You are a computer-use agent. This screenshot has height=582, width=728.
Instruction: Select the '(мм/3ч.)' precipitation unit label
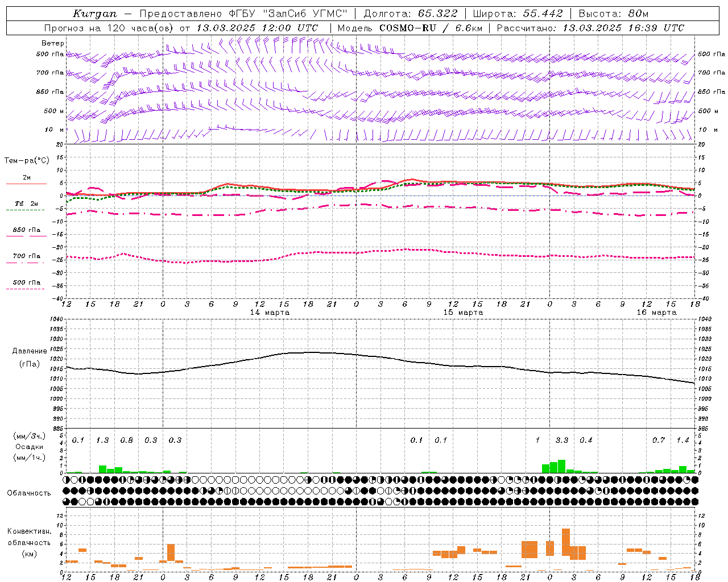coord(29,436)
